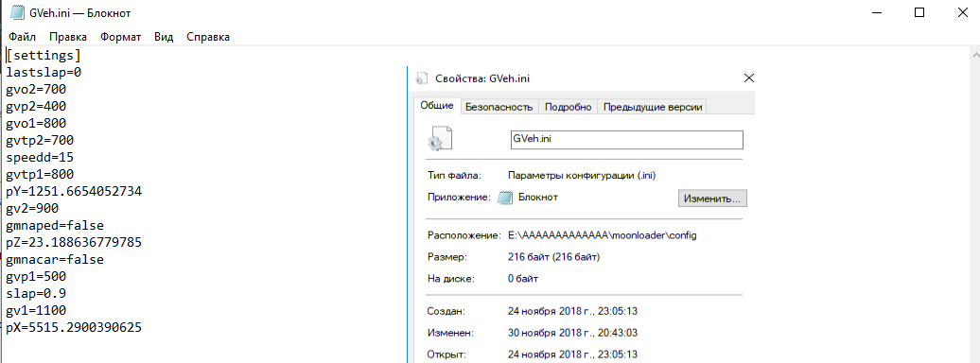Open the Правка menu

pyautogui.click(x=68, y=37)
